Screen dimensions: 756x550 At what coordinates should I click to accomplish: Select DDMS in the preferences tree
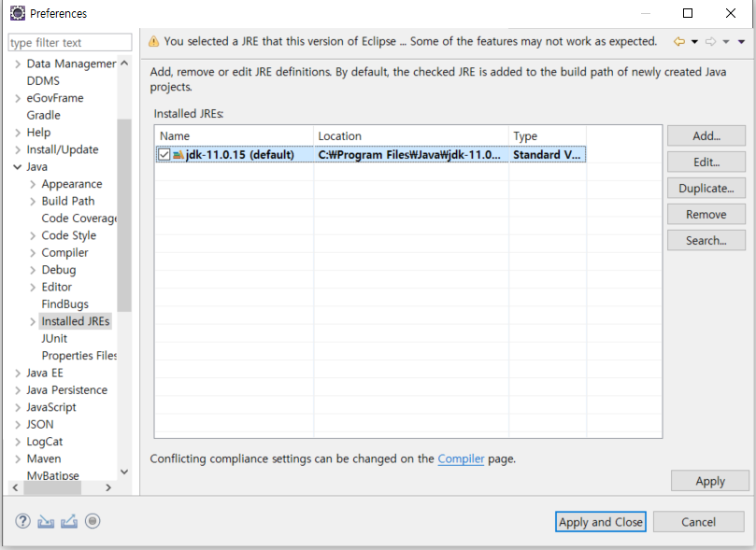click(43, 81)
